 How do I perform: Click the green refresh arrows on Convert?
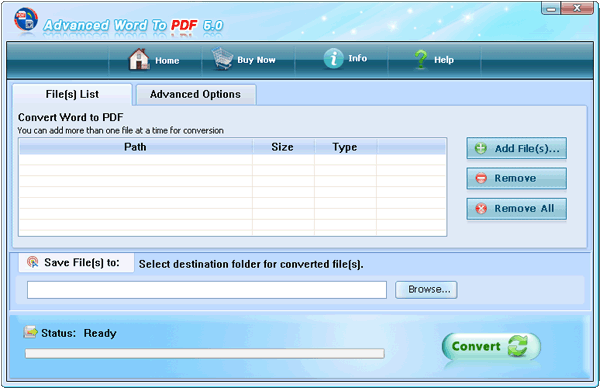pyautogui.click(x=518, y=346)
